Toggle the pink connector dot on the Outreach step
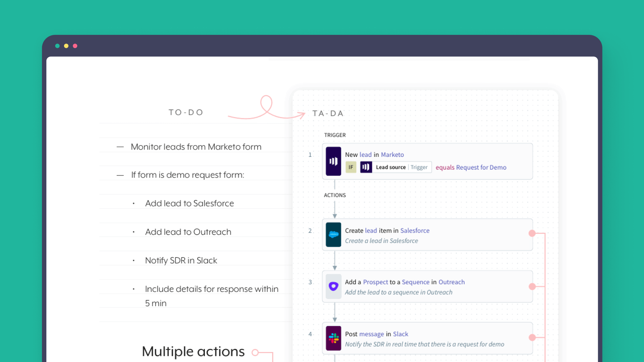Screen dimensions: 644x362 [x=532, y=287]
